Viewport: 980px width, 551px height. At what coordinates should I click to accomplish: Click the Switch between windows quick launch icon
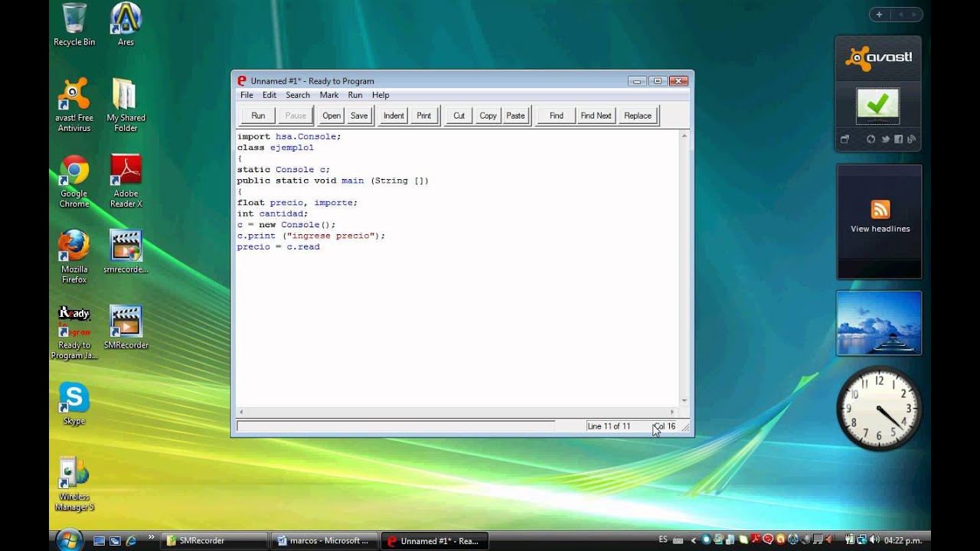pyautogui.click(x=115, y=540)
